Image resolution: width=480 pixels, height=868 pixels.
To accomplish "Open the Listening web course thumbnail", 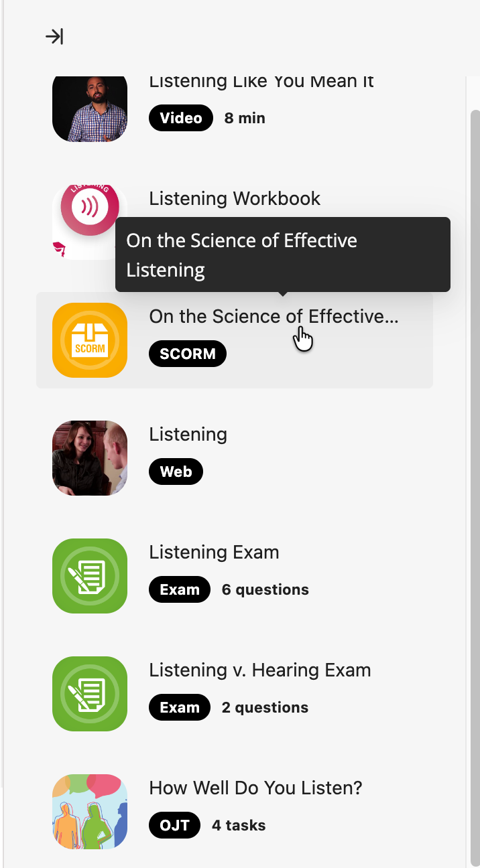I will tap(90, 458).
